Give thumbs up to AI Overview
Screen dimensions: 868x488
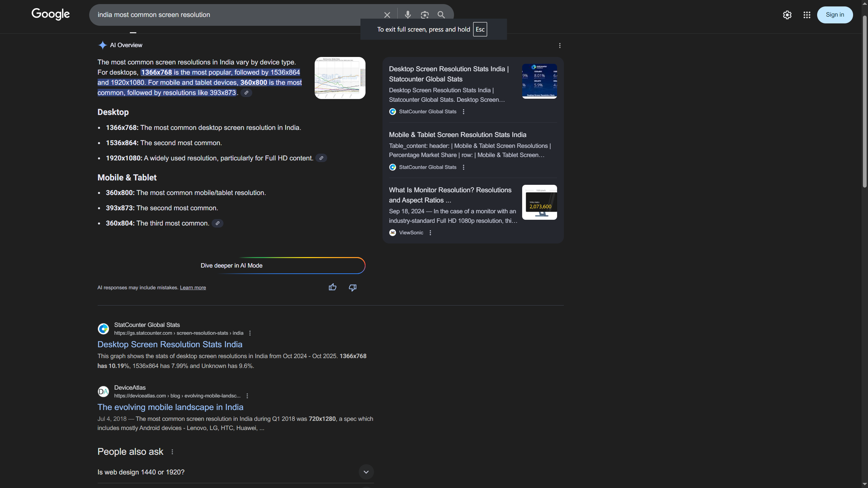(x=332, y=287)
